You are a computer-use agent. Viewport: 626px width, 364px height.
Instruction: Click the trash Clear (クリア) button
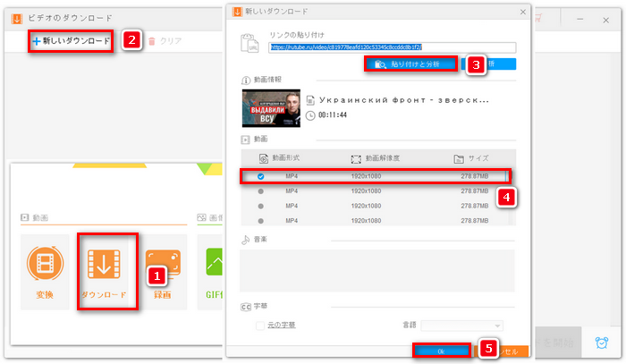[x=165, y=41]
